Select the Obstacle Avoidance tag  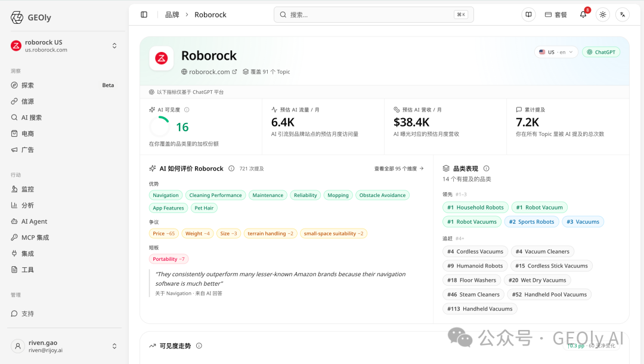[382, 195]
